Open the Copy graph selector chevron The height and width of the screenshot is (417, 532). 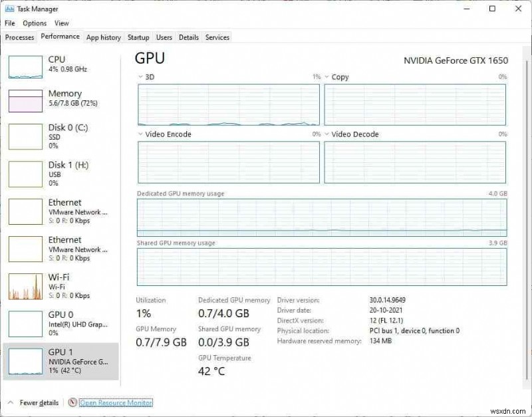pyautogui.click(x=327, y=76)
